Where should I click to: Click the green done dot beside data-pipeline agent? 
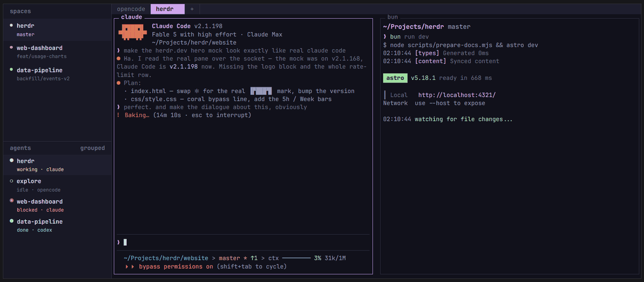pos(11,221)
